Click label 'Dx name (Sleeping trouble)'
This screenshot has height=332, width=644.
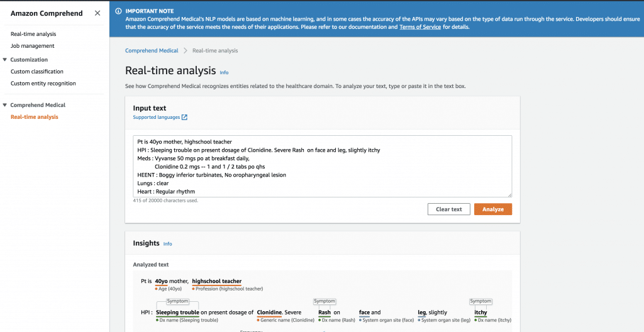187,320
